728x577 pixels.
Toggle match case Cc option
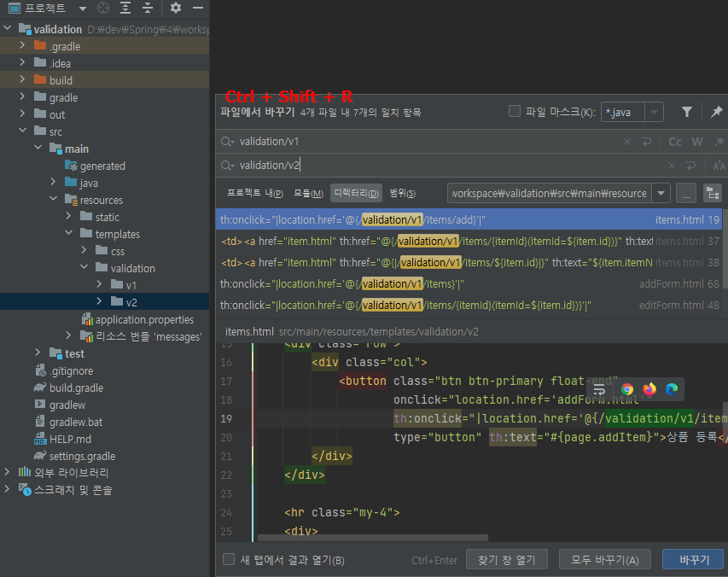[675, 142]
